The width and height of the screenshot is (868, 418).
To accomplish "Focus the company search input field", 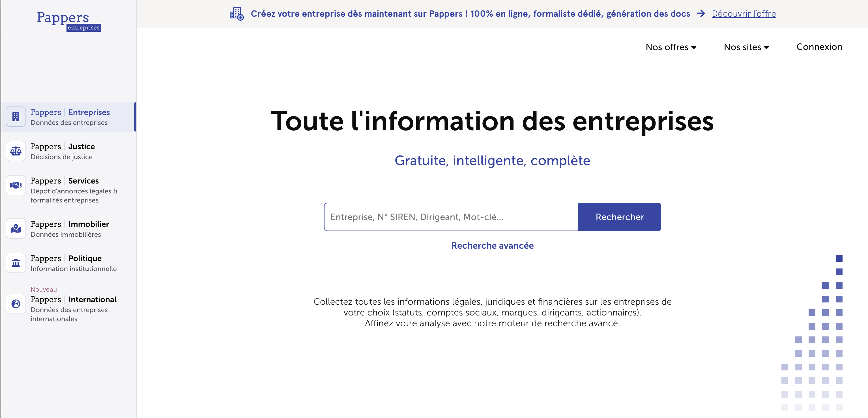I will click(451, 217).
